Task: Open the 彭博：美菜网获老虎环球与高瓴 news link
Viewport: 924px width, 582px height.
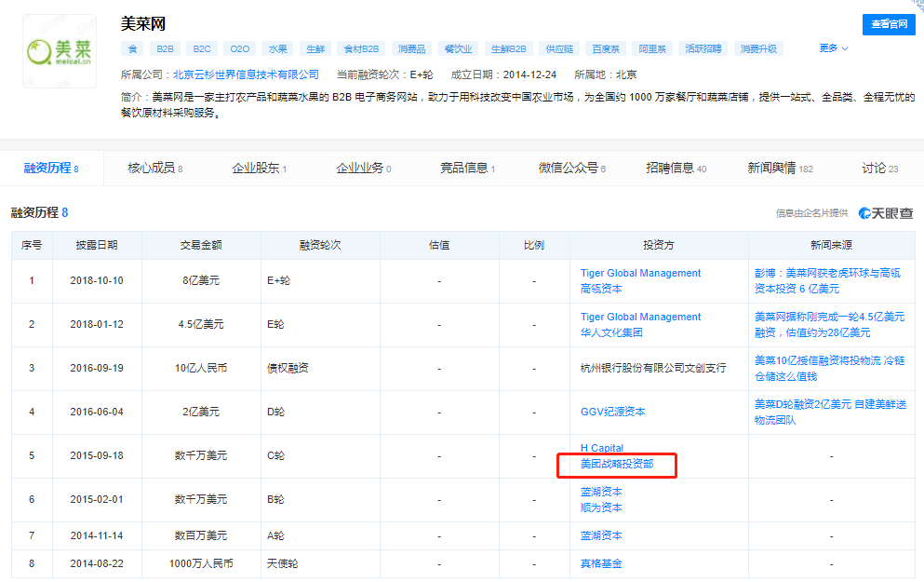Action: 827,280
